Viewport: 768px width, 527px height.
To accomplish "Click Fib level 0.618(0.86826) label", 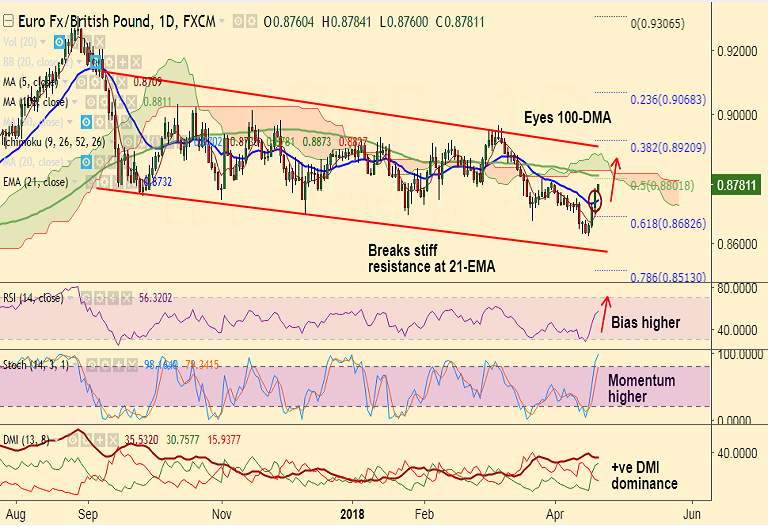I will click(x=668, y=224).
